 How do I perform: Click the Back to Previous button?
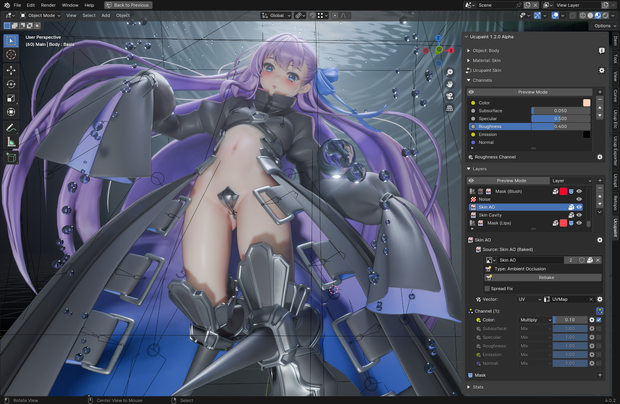[x=128, y=5]
